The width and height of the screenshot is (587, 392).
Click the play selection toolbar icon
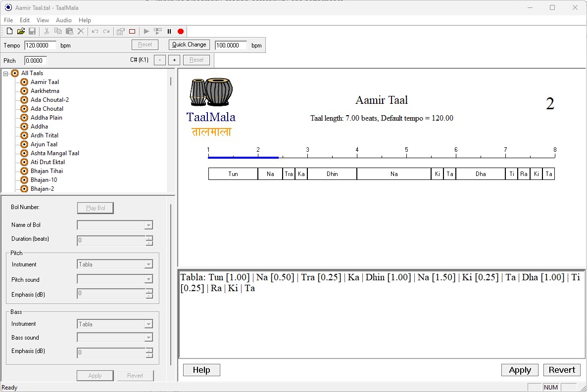click(158, 32)
